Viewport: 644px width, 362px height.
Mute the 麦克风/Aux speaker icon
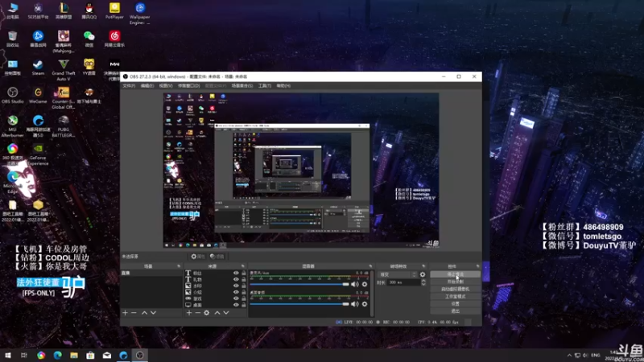click(355, 284)
